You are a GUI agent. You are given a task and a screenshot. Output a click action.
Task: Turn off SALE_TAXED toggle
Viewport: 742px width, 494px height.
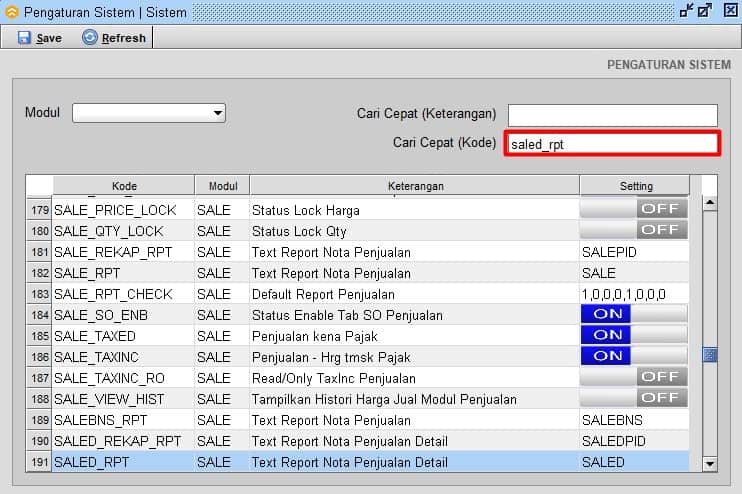(x=634, y=335)
